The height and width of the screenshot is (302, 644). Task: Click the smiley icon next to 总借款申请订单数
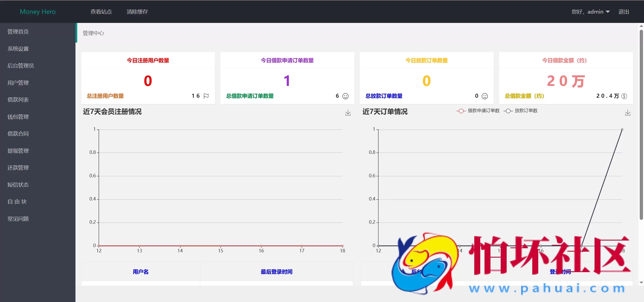tap(346, 96)
